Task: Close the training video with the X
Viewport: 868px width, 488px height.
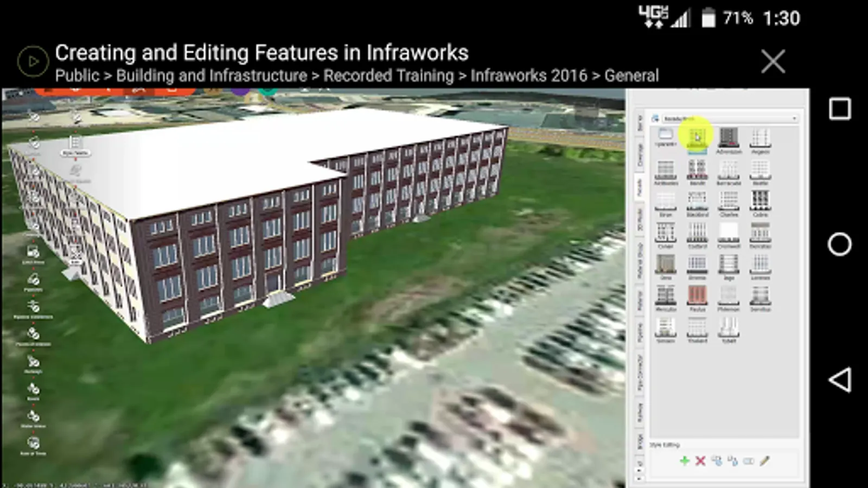Action: 773,61
